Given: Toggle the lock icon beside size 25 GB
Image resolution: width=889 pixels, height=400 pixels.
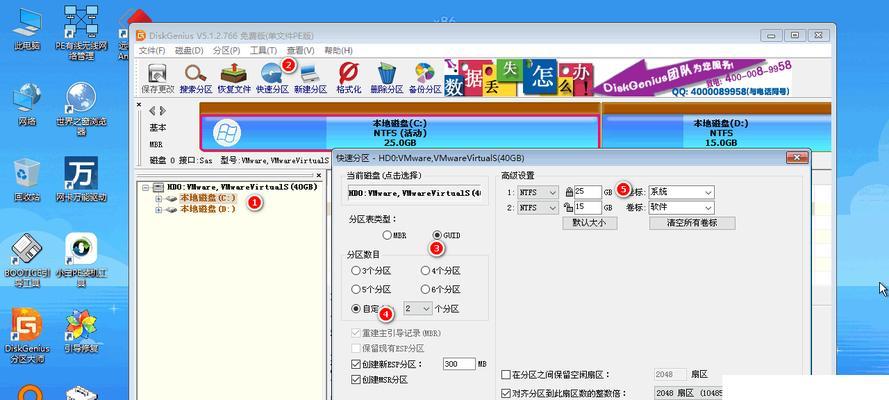Looking at the screenshot, I should [569, 193].
